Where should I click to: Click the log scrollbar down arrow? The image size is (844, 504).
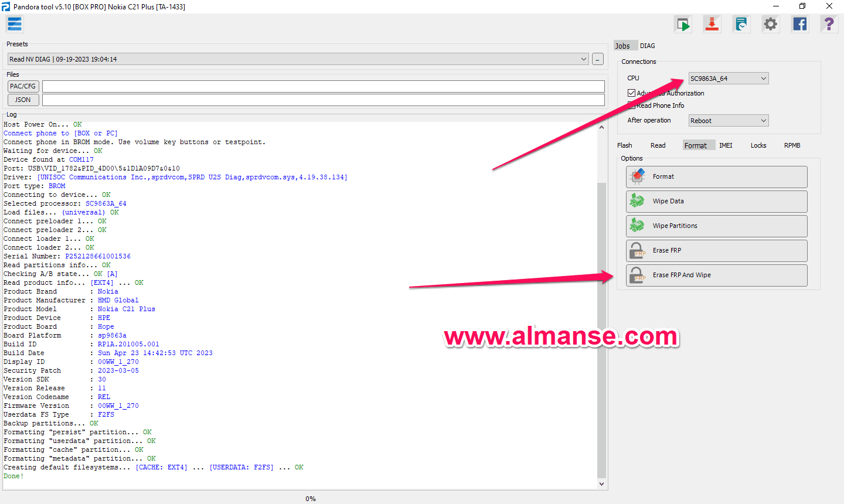tap(601, 484)
